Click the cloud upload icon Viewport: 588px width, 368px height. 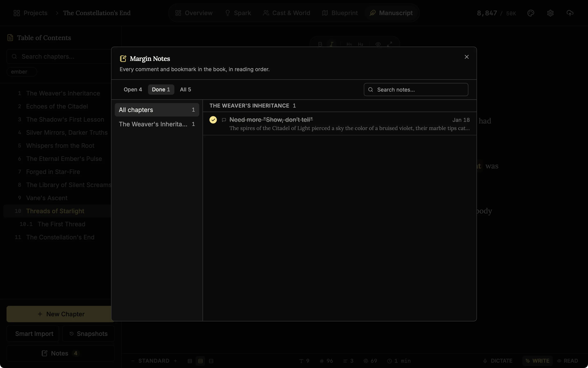[x=570, y=13]
